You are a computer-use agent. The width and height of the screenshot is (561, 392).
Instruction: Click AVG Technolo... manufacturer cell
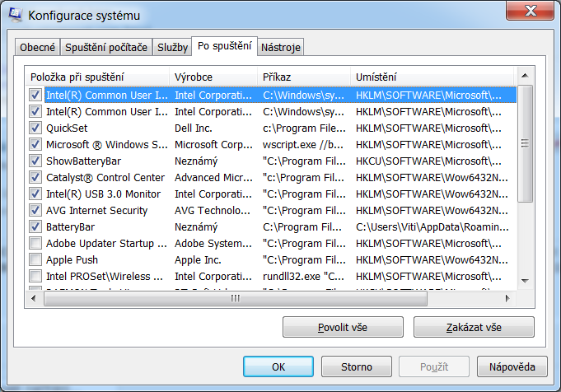tap(213, 210)
